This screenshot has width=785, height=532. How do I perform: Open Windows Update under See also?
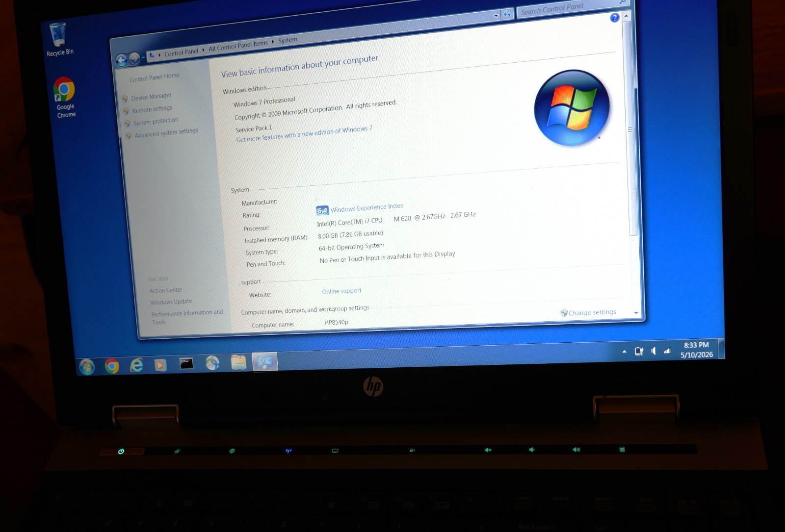click(171, 302)
